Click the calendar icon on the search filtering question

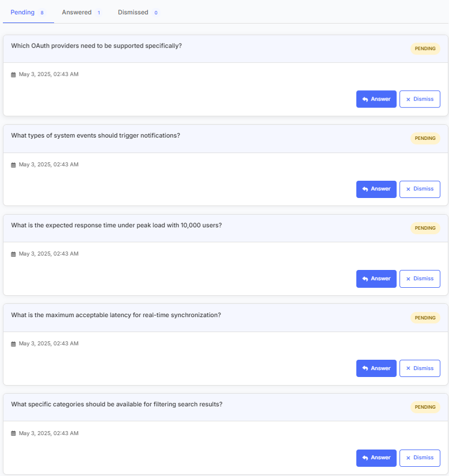[x=13, y=433]
